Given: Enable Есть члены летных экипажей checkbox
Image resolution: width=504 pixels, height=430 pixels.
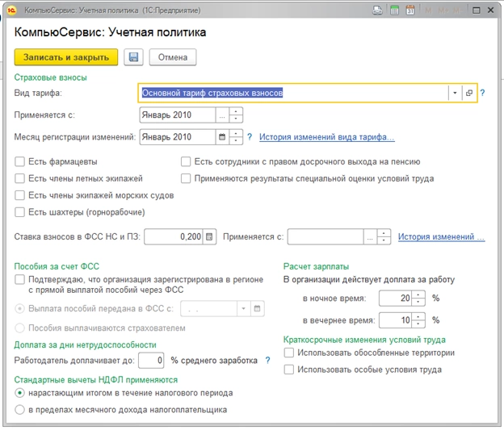Looking at the screenshot, I should (19, 178).
